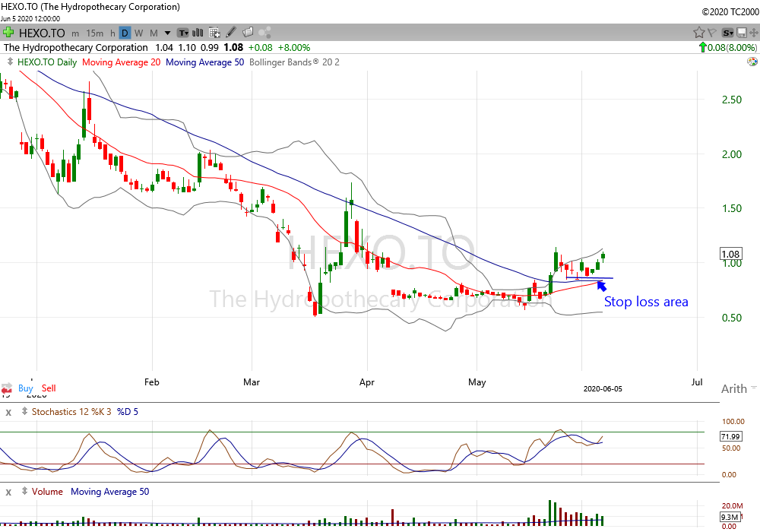Click the +8.00% percent change value
This screenshot has height=532, width=760.
pyautogui.click(x=293, y=47)
